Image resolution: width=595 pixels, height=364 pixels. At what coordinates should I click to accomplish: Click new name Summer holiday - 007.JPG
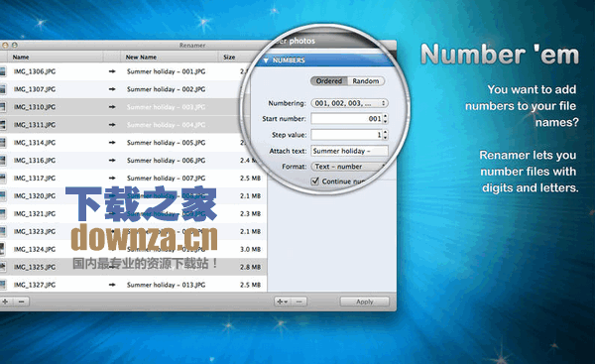point(167,178)
